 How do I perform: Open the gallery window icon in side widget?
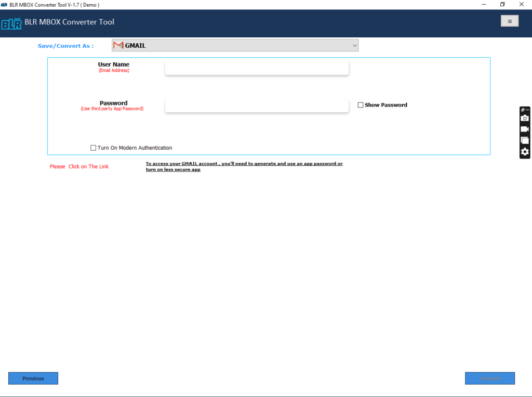coord(525,140)
